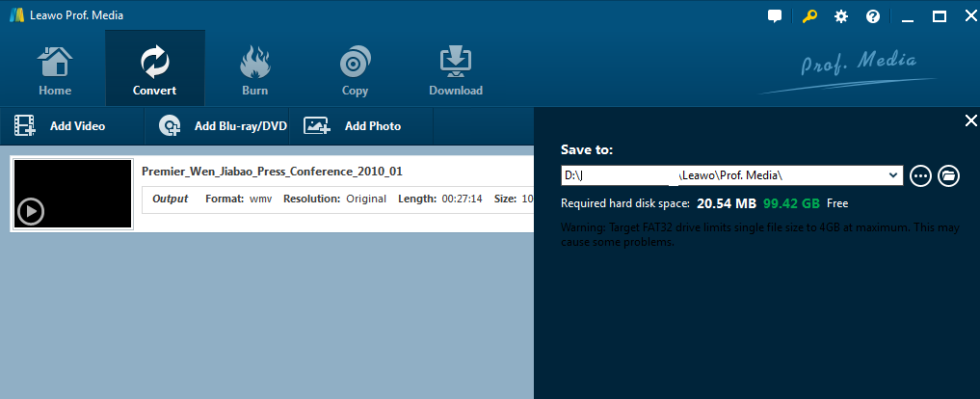Select the Premier_Wen_Jiabao_Press_Conference_2010_01 title
The image size is (980, 399).
[272, 172]
